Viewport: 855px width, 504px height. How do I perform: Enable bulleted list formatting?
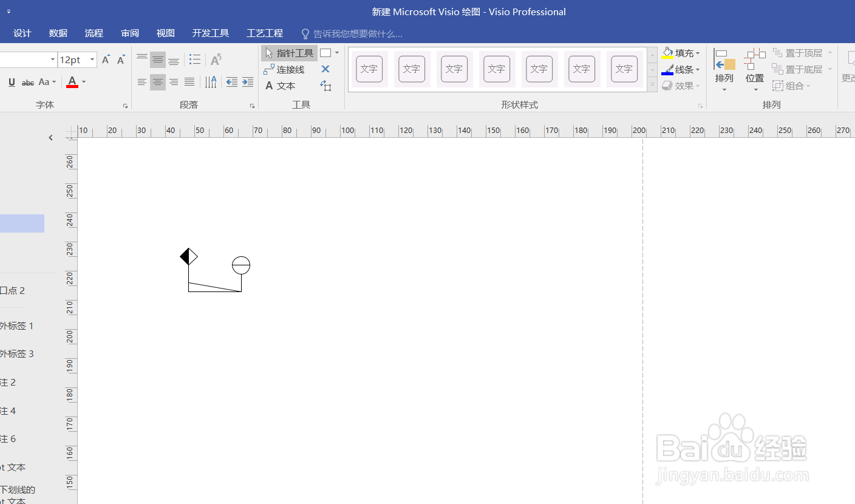195,59
